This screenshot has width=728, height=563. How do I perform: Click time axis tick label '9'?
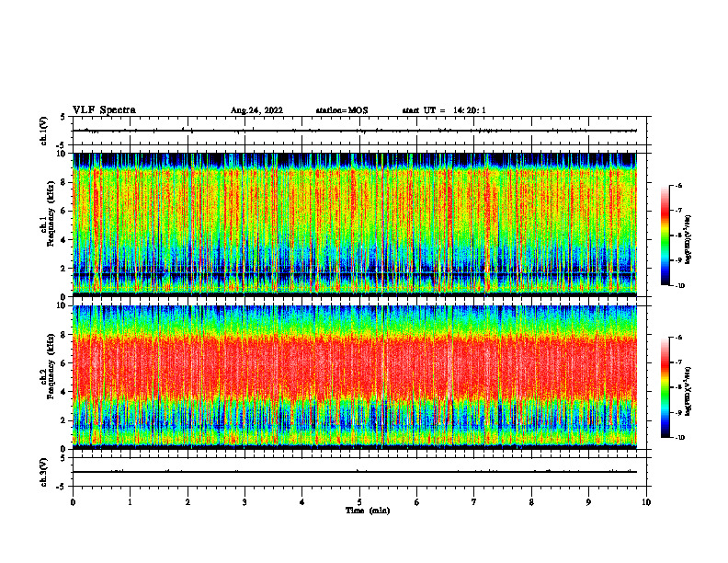coord(588,502)
